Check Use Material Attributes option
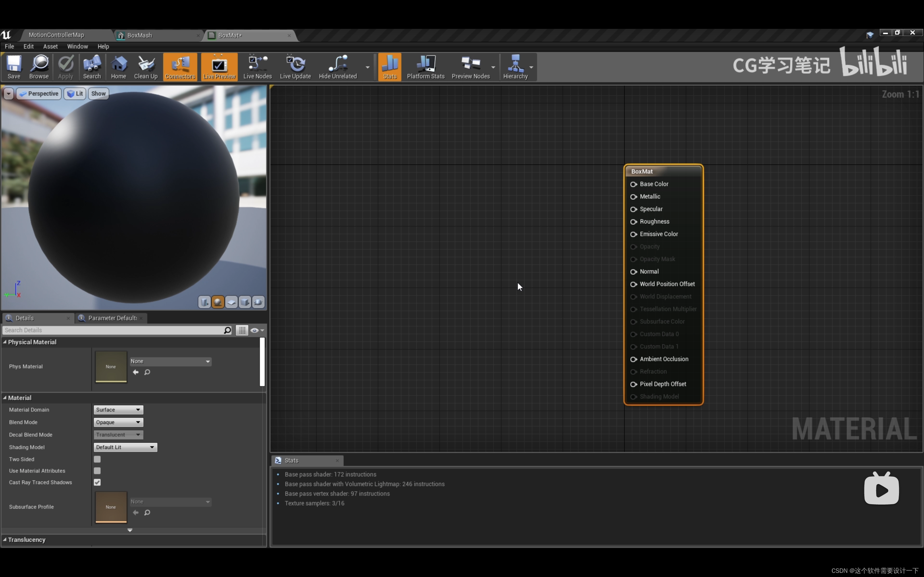Viewport: 924px width, 577px height. tap(97, 471)
